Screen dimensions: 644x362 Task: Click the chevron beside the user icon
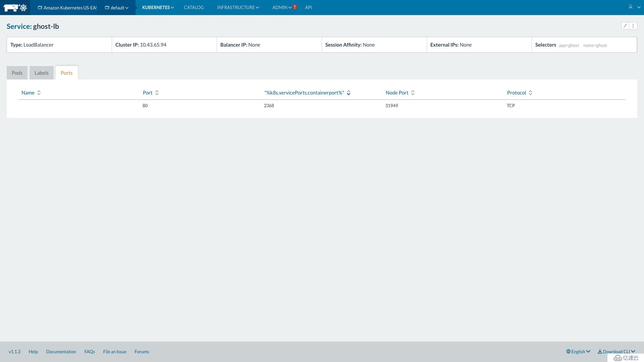[639, 7]
